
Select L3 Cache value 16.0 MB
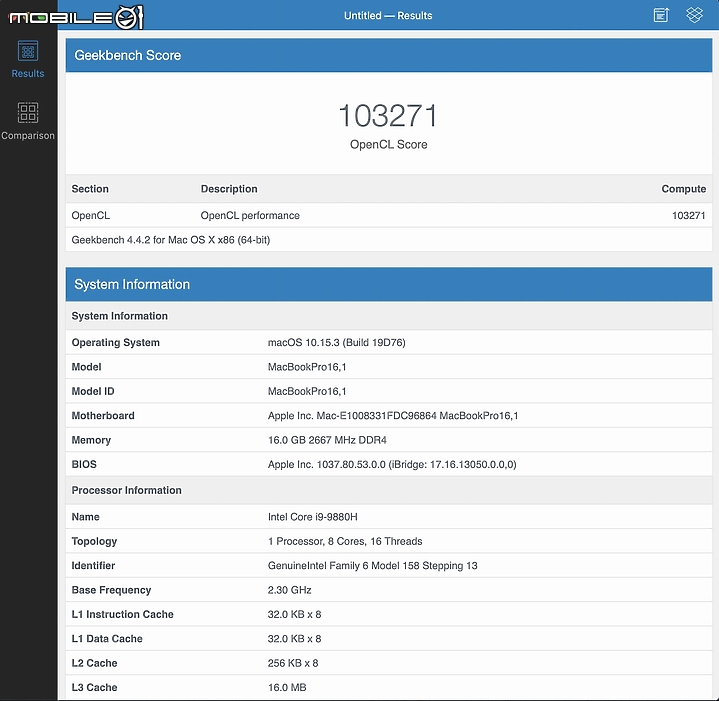[287, 687]
